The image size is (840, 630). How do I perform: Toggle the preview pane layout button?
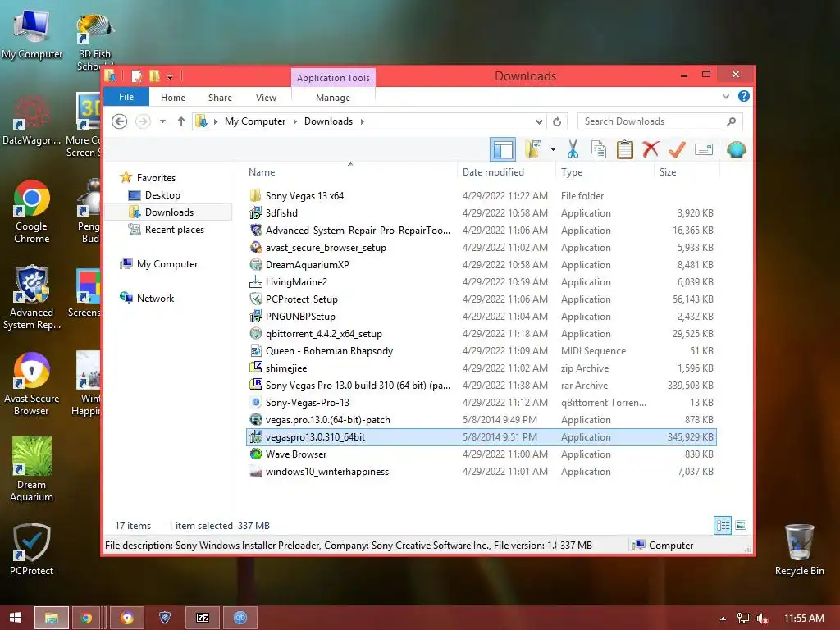[x=503, y=149]
